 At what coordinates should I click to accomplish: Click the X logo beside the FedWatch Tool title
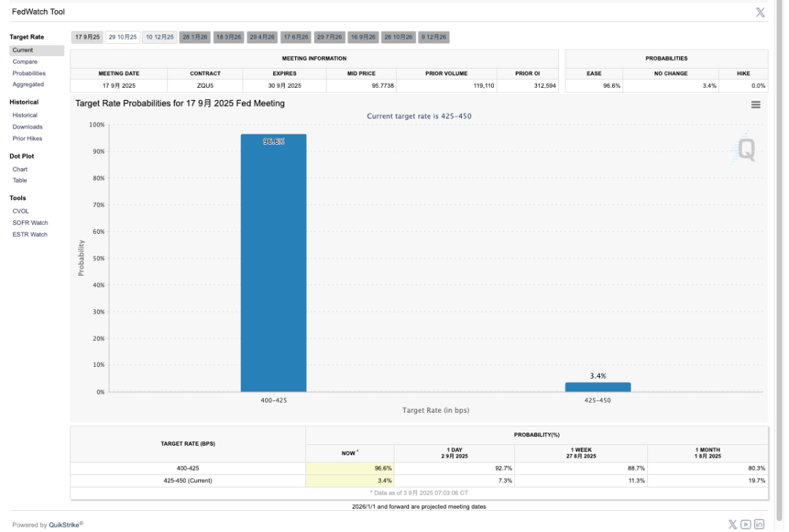760,12
